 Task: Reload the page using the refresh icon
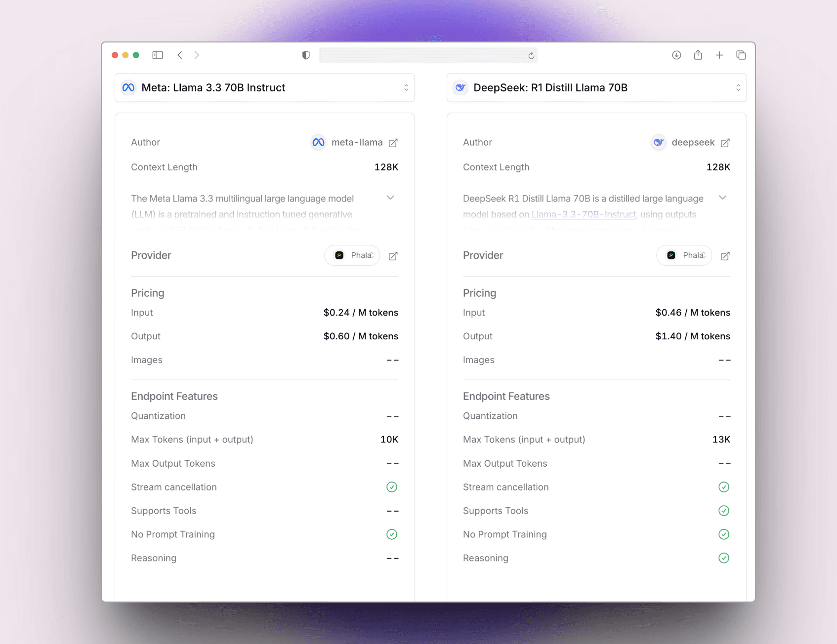pyautogui.click(x=531, y=56)
